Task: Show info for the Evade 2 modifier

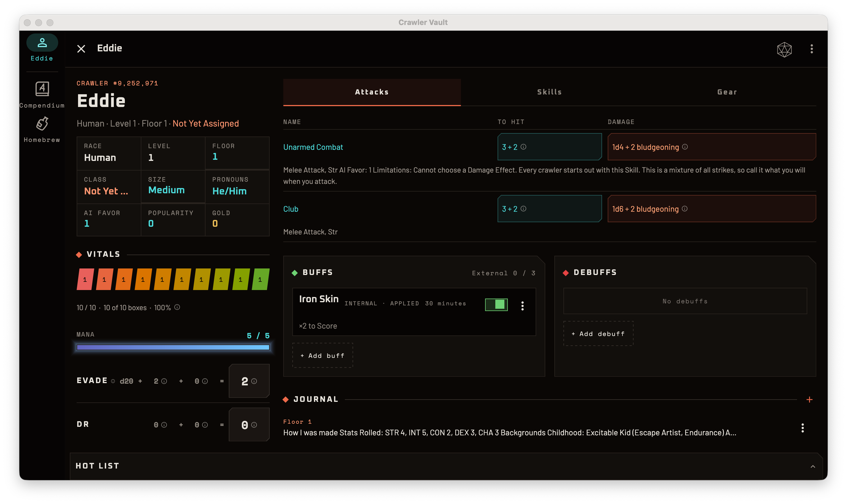Action: [x=164, y=381]
